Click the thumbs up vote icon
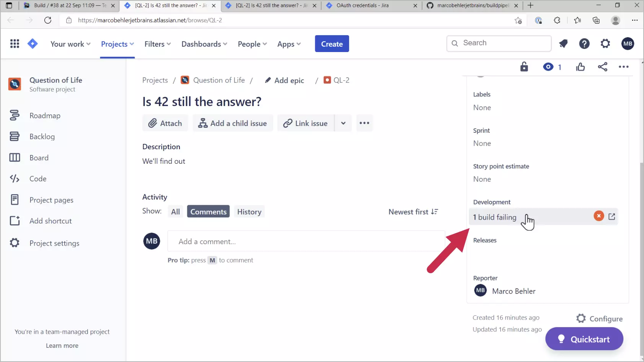The image size is (644, 362). click(580, 67)
